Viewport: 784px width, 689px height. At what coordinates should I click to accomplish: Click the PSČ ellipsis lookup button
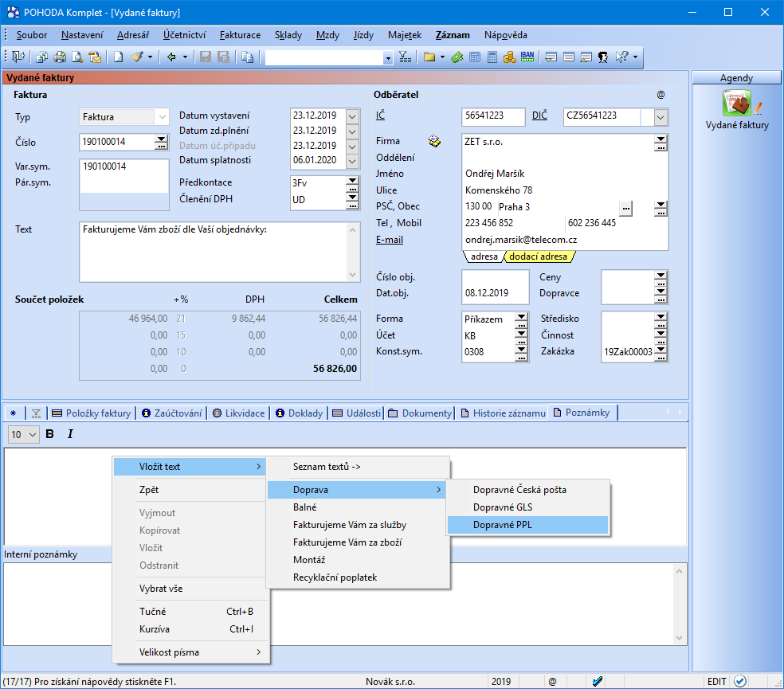tap(626, 208)
